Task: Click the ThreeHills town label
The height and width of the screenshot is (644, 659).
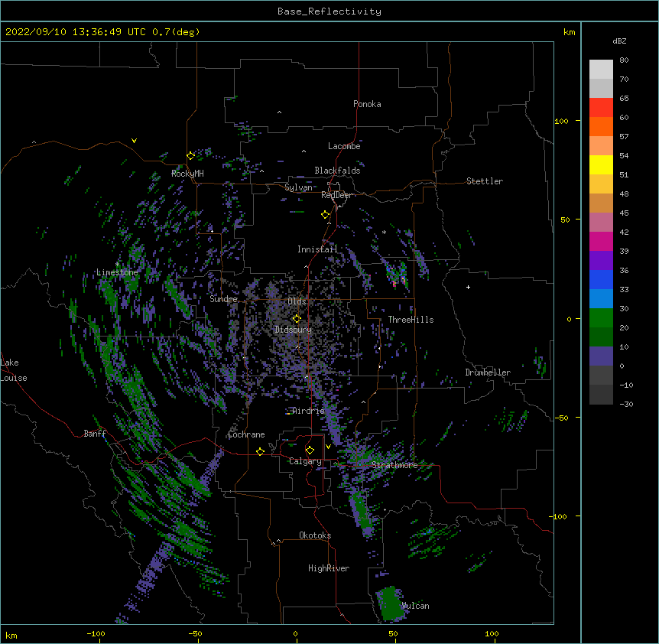Action: click(411, 320)
